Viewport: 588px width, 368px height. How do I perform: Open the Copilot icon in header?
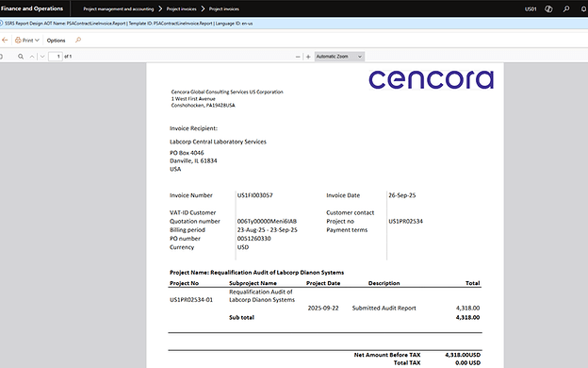click(x=548, y=8)
